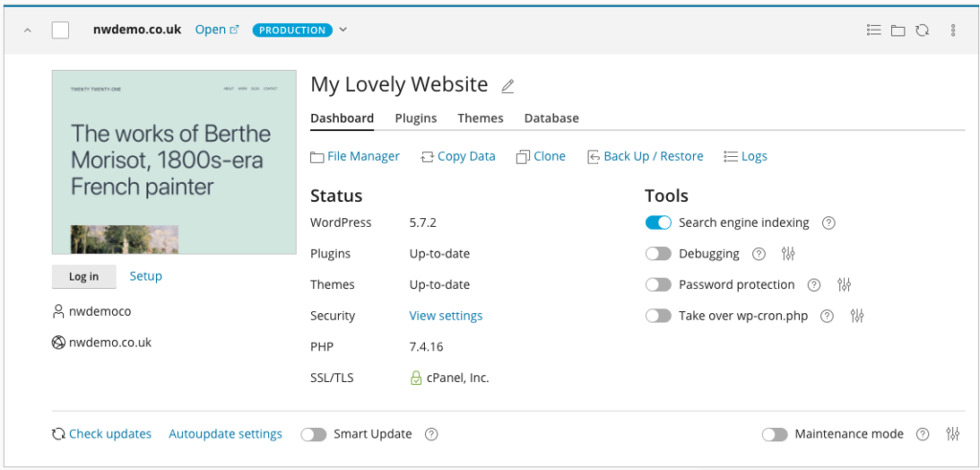Open wp-cron.php settings sliders icon

coord(857,316)
